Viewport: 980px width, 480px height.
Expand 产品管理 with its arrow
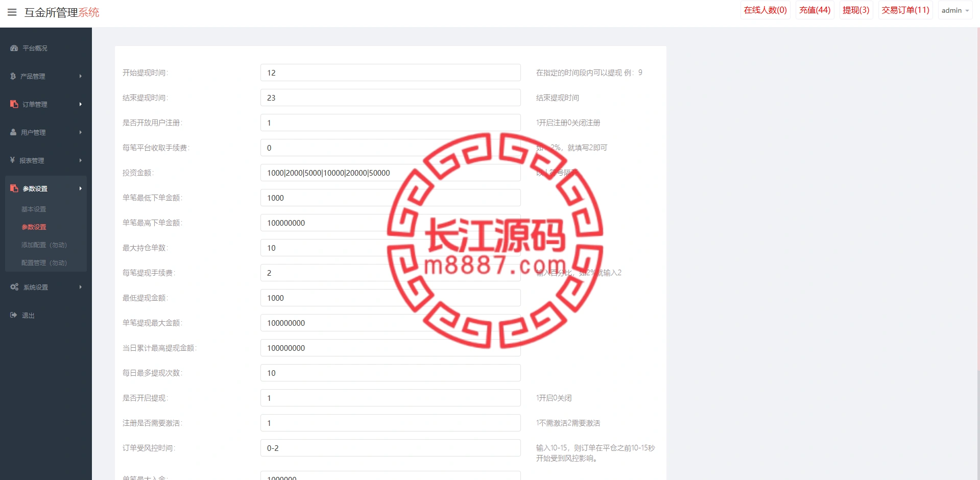(x=80, y=76)
